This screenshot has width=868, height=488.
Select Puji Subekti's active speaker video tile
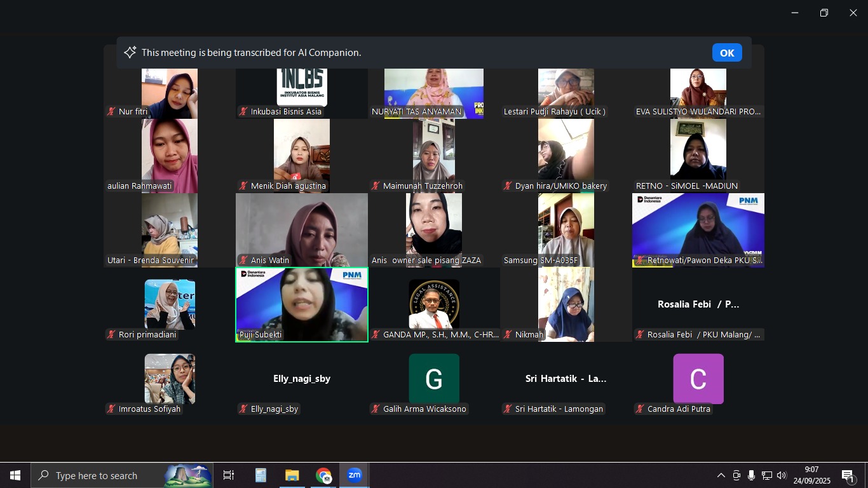tap(302, 304)
